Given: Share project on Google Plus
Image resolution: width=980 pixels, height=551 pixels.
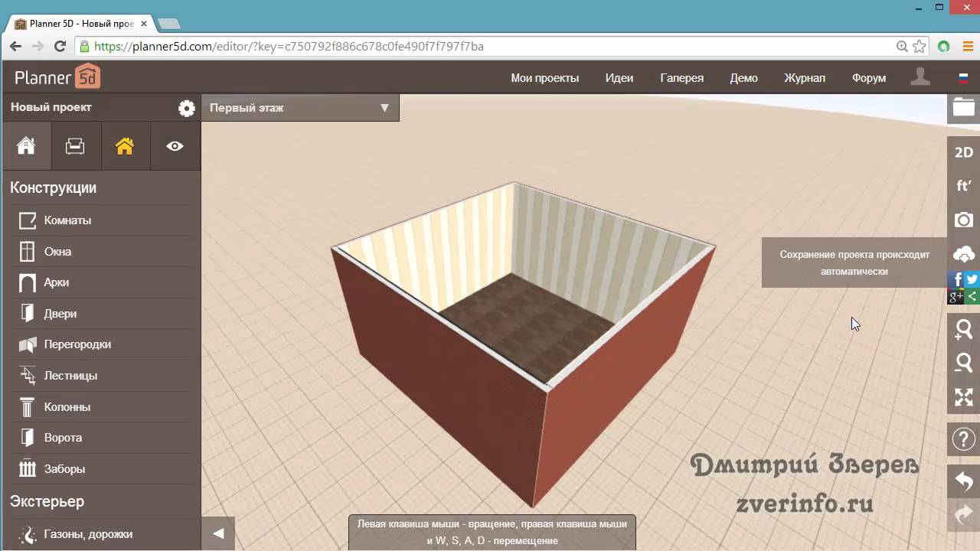Looking at the screenshot, I should [956, 296].
